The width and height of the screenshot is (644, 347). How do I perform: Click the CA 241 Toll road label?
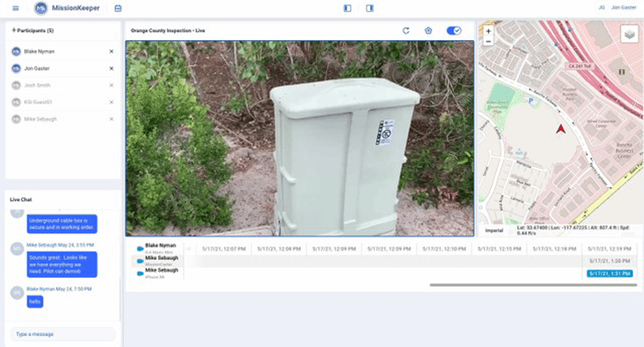click(x=579, y=66)
